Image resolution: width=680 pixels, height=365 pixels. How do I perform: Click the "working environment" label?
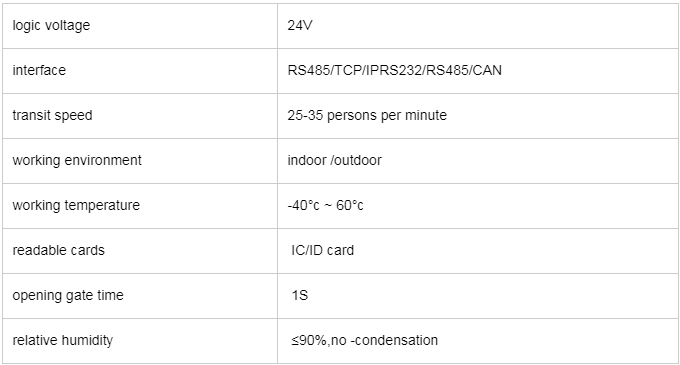click(77, 160)
